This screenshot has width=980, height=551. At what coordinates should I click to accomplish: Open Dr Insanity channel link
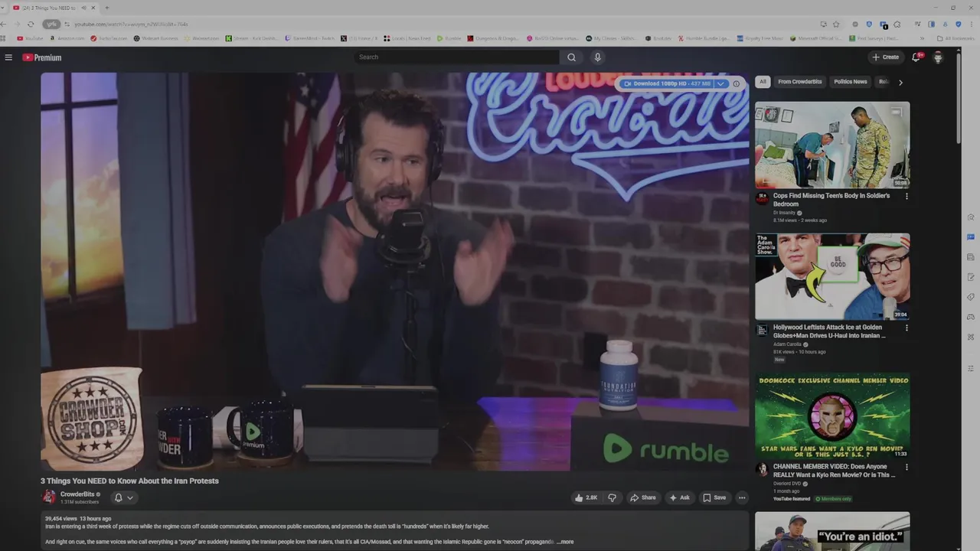[x=785, y=213]
